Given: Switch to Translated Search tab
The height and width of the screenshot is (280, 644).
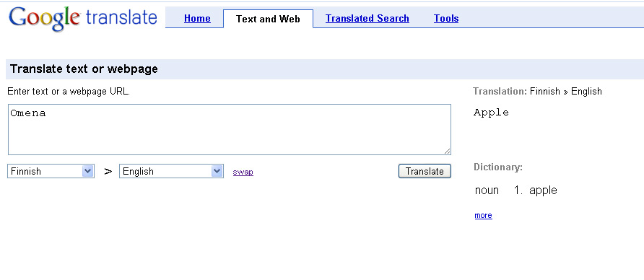Looking at the screenshot, I should [367, 19].
